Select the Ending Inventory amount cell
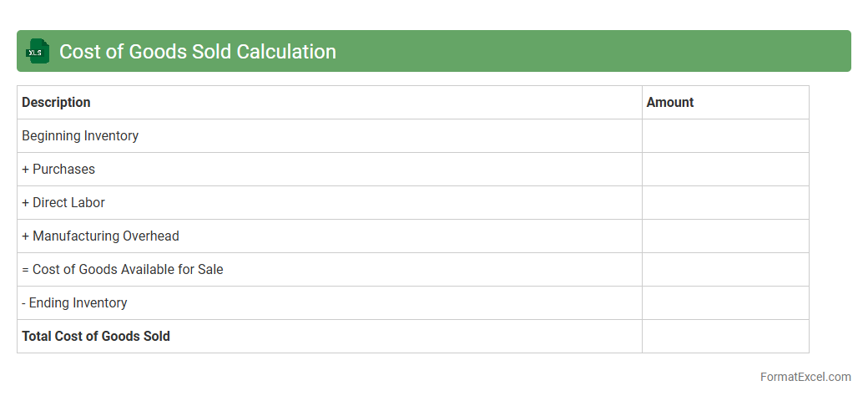The image size is (868, 401). [x=725, y=302]
